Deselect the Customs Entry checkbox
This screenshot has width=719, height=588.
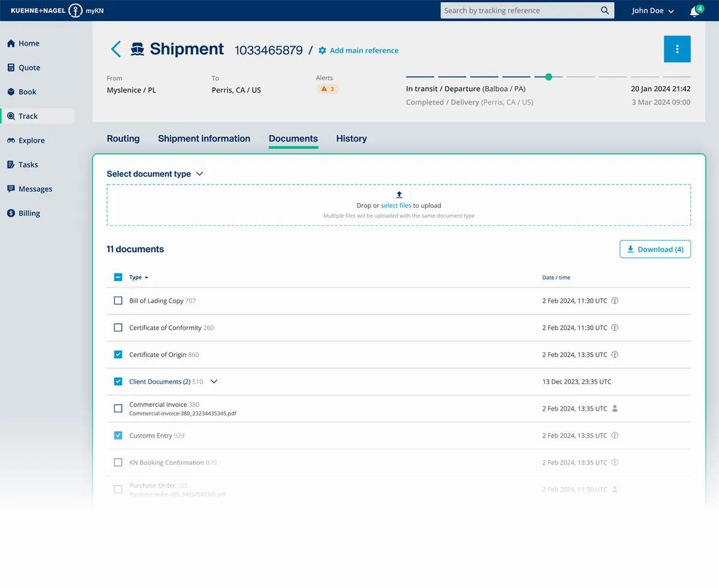pos(118,435)
